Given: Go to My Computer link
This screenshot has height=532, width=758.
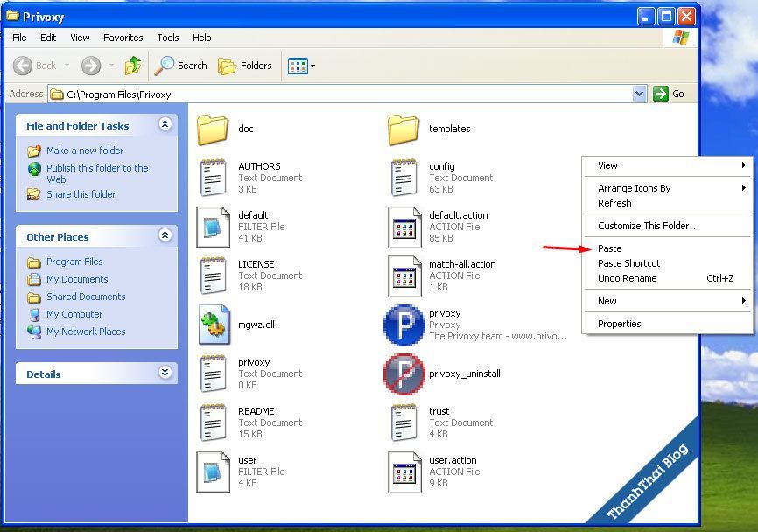Looking at the screenshot, I should pos(74,314).
